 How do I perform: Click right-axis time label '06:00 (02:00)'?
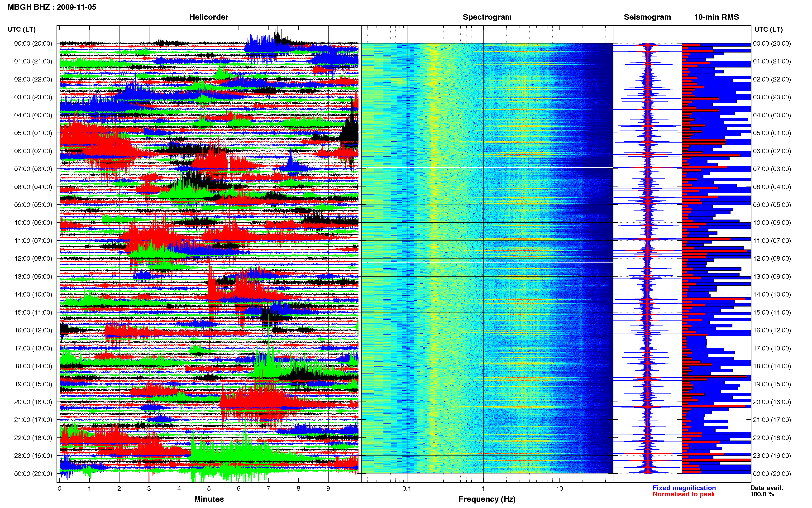pyautogui.click(x=772, y=151)
